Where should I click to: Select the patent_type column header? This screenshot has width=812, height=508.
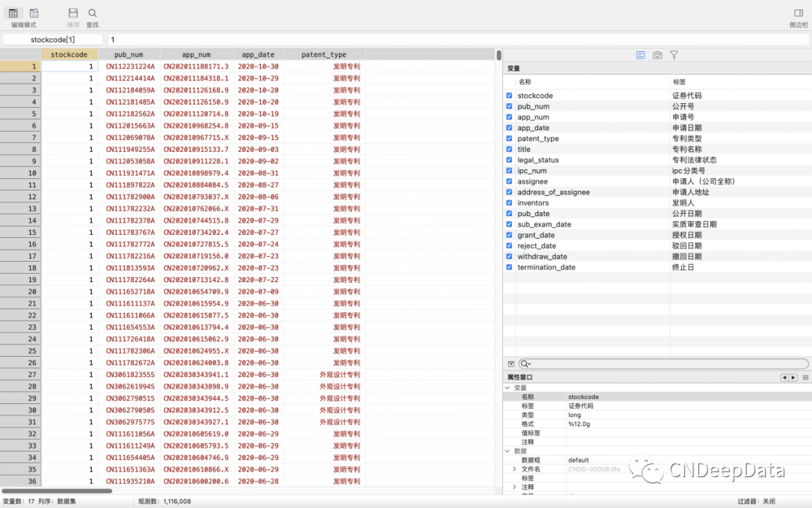pyautogui.click(x=324, y=54)
